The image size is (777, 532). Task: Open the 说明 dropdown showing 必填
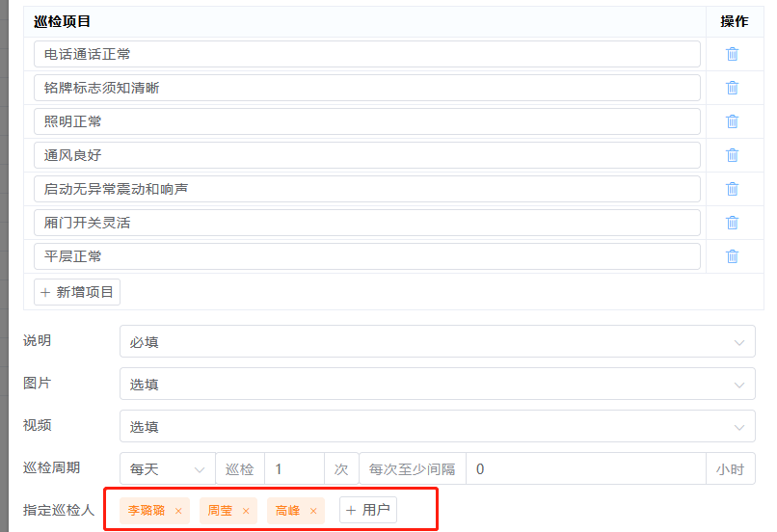(x=437, y=341)
